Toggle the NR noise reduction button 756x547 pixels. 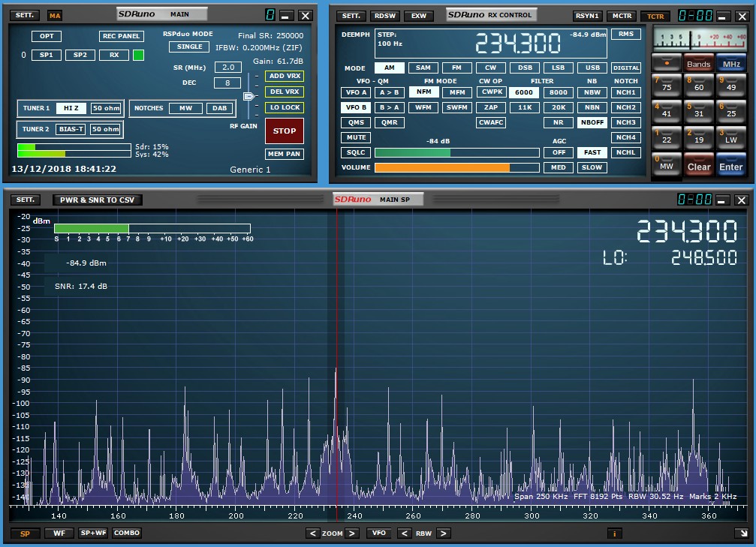[x=559, y=122]
